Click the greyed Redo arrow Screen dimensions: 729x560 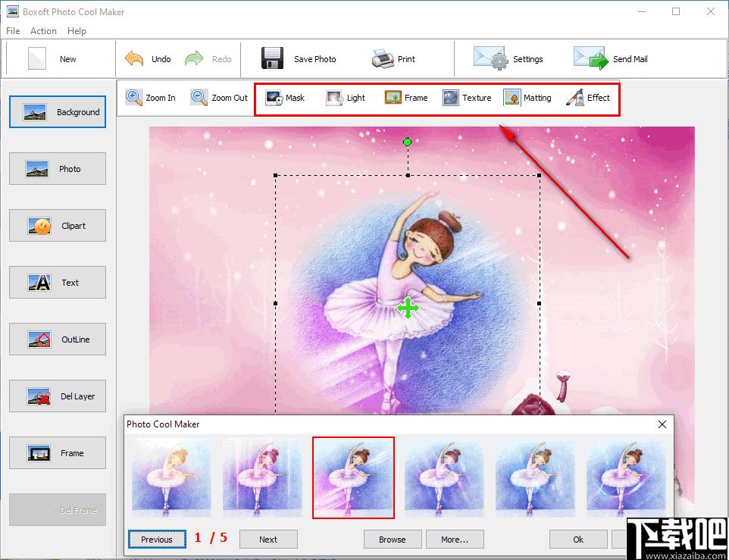coord(194,58)
